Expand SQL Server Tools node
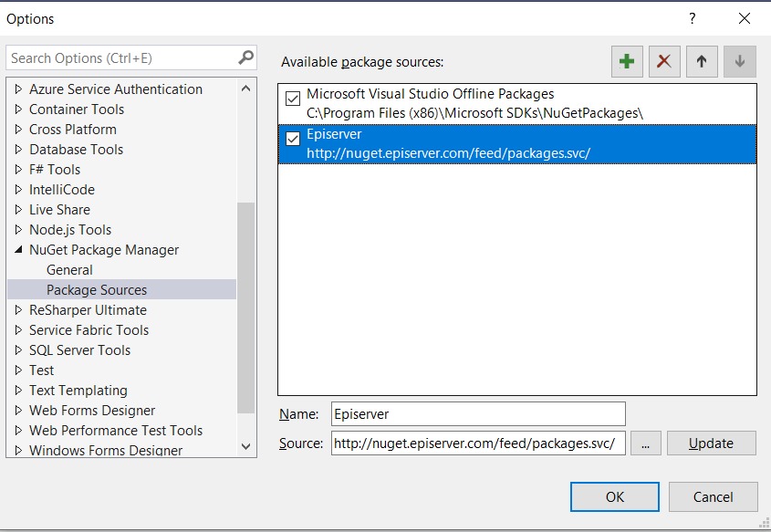 pos(18,350)
